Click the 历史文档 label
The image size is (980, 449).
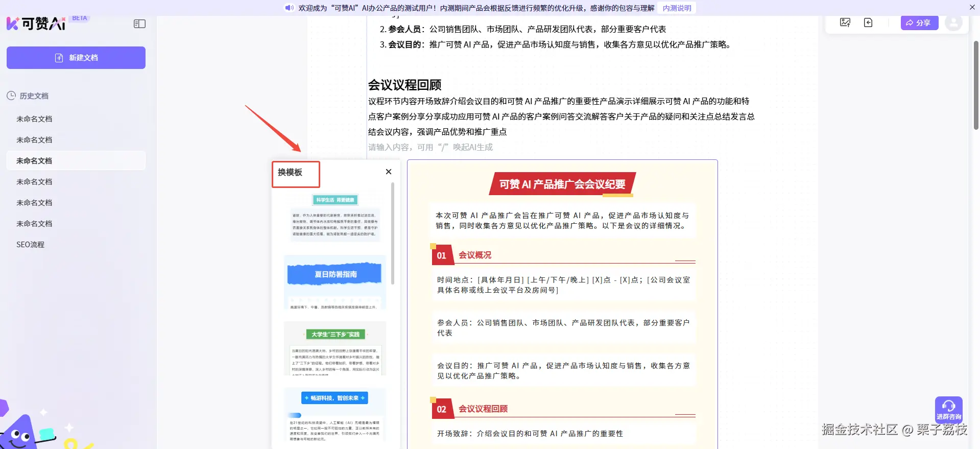(34, 96)
